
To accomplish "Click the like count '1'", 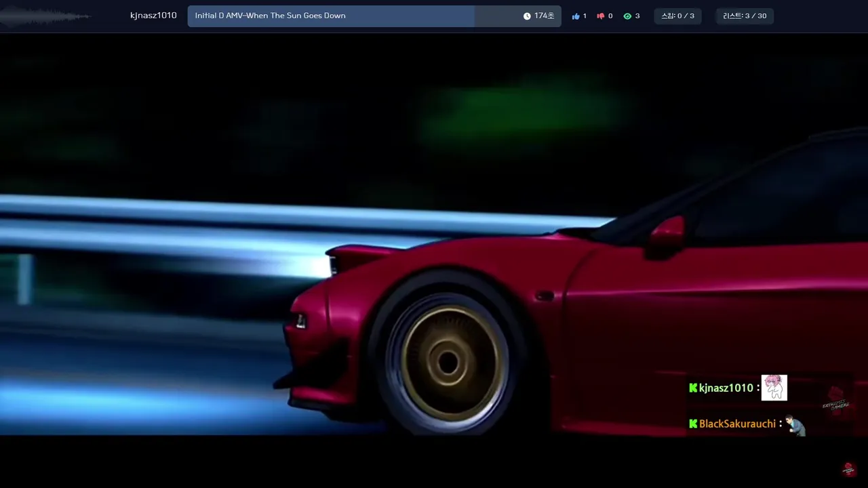I will (585, 16).
